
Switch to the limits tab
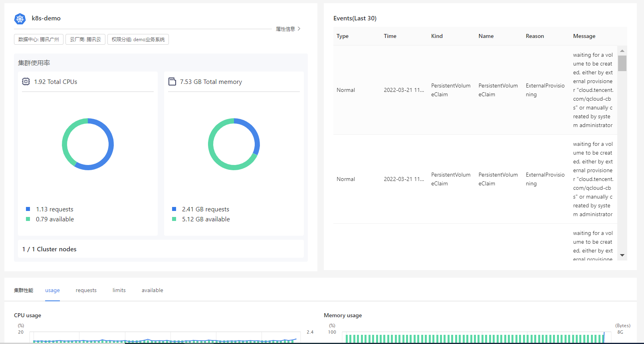(x=119, y=290)
